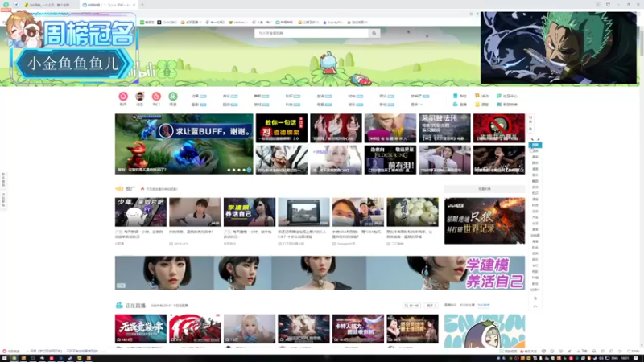644x362 pixels.
Task: Open the 无畏竞技 live stream thumbnail
Action: click(x=140, y=329)
